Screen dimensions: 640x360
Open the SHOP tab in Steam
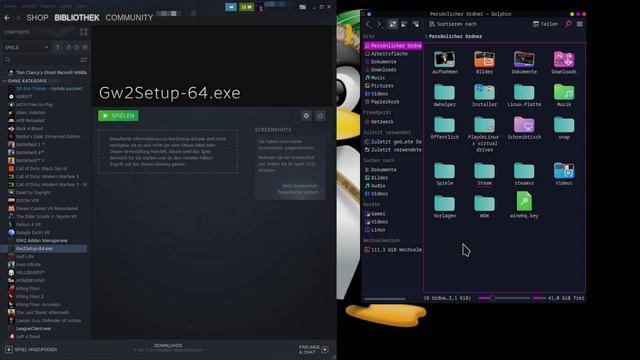click(37, 18)
